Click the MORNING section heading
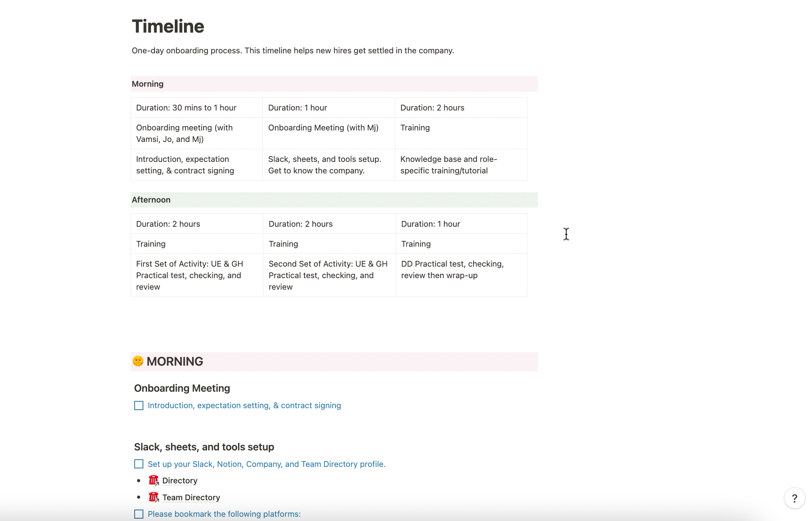 click(175, 361)
